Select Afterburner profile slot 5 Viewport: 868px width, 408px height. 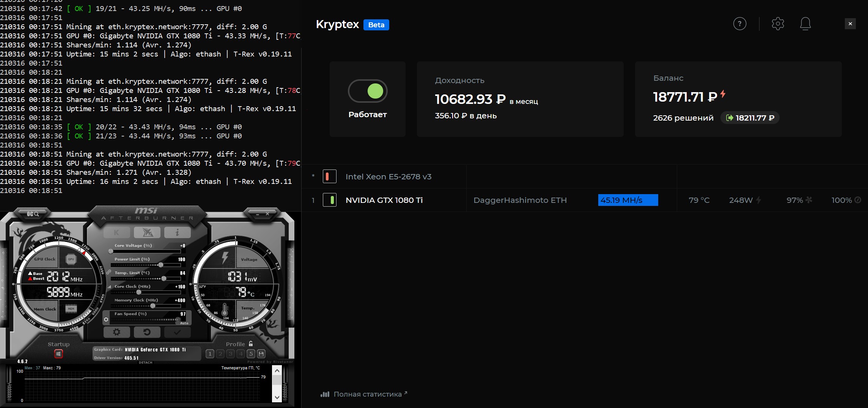tap(251, 354)
